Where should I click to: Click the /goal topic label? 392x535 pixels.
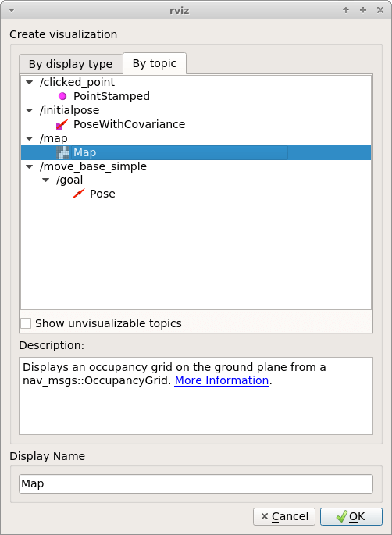(69, 180)
